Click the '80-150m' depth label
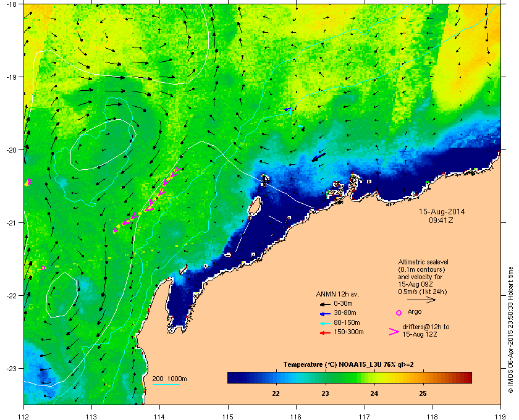The height and width of the screenshot is (420, 519). click(x=347, y=322)
